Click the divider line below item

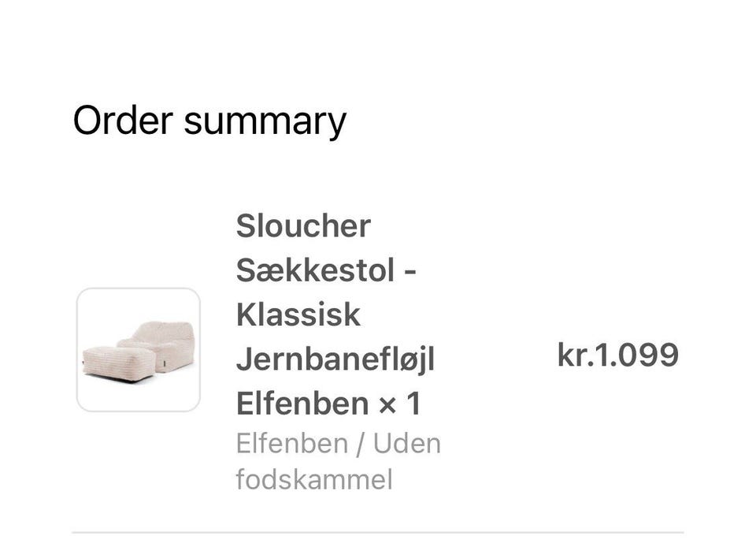pyautogui.click(x=378, y=533)
